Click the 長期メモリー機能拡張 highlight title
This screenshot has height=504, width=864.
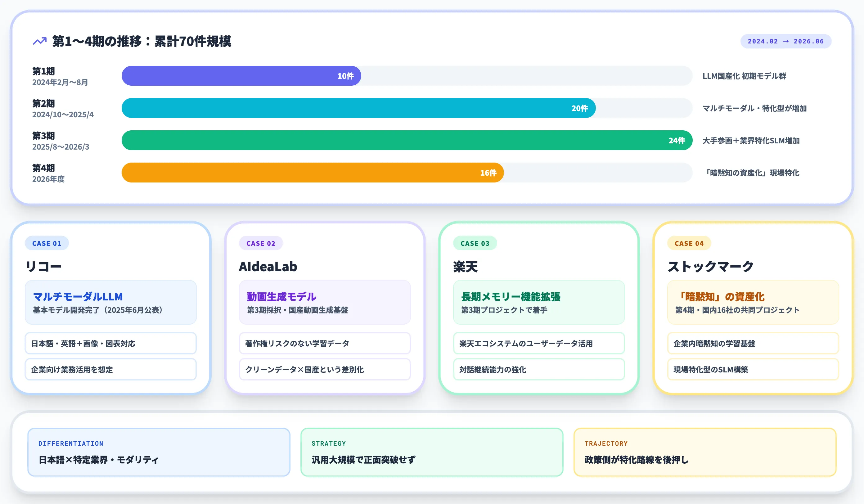(x=511, y=296)
